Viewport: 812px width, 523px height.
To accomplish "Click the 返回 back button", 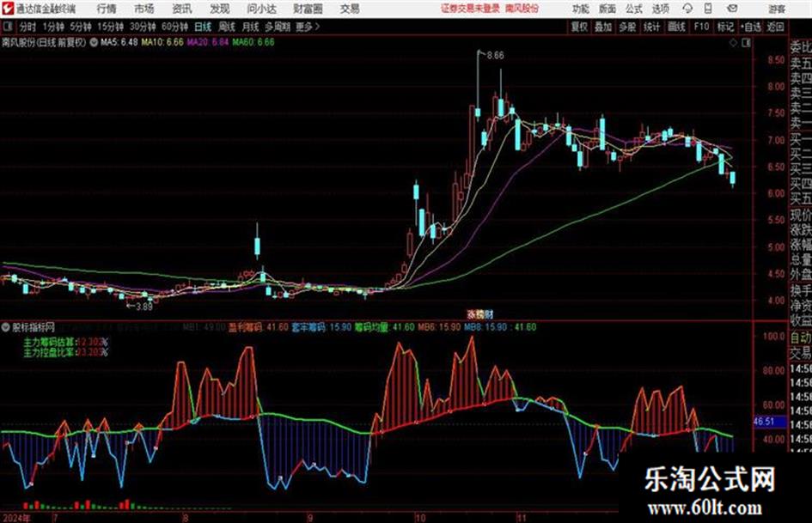I will tap(775, 27).
